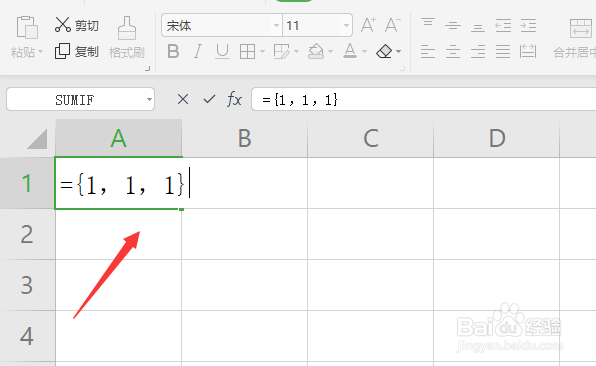Click the align right icon

point(478,51)
